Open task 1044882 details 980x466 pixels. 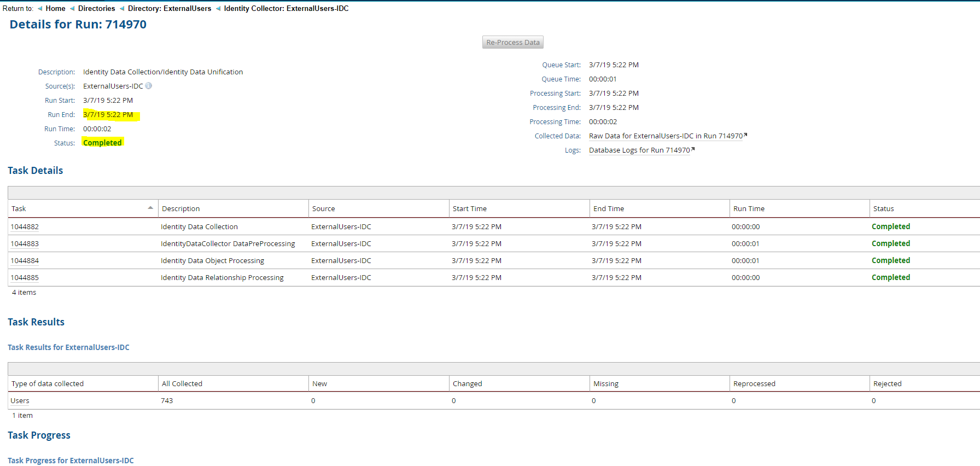(25, 227)
